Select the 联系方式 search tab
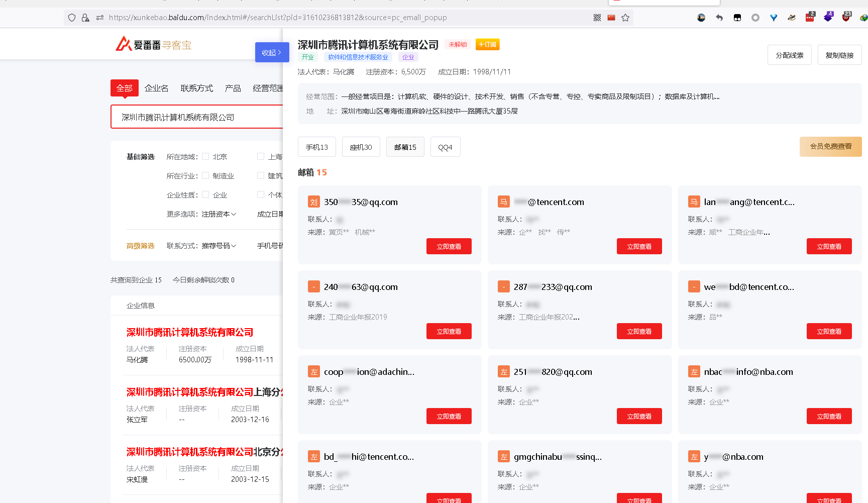 [197, 88]
